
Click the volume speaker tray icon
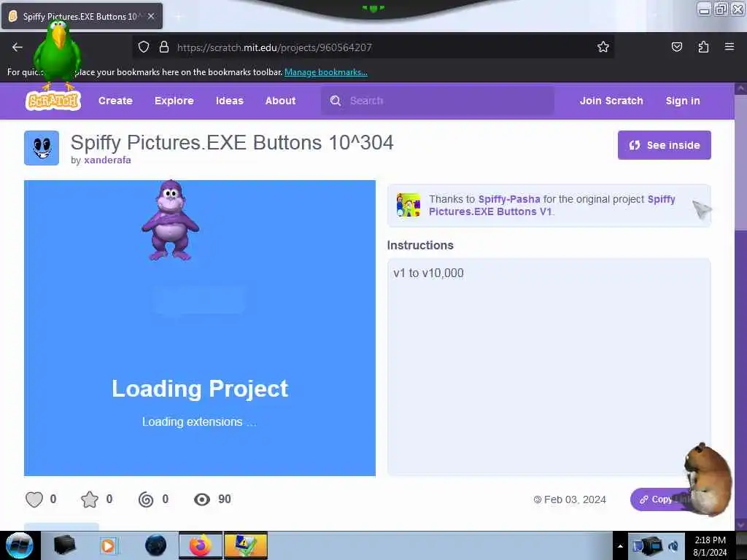pos(673,546)
